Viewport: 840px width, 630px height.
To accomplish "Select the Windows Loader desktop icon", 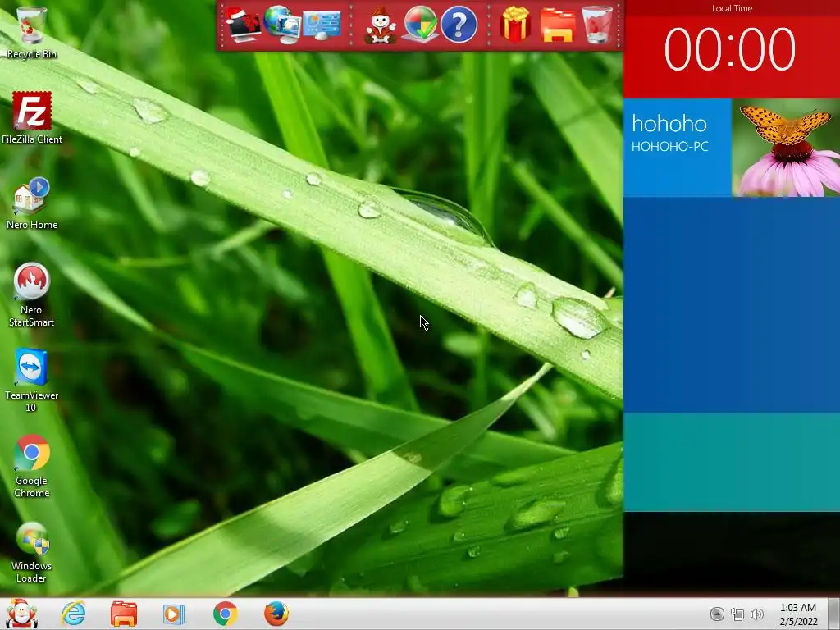I will click(32, 552).
